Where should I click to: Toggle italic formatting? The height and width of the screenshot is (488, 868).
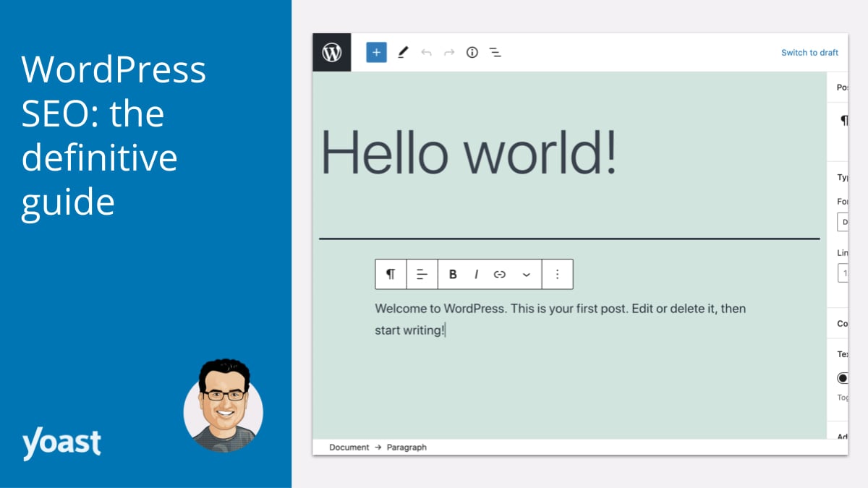point(476,274)
